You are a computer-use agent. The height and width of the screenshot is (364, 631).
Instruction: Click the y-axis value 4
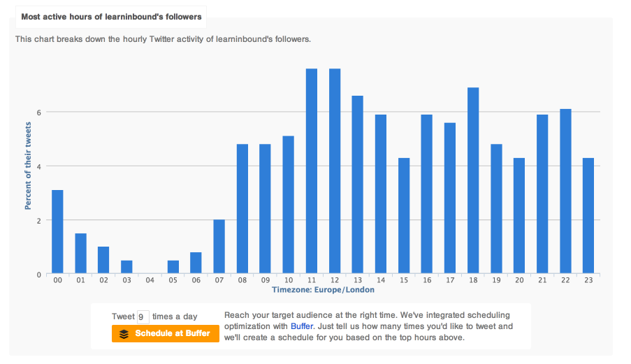(39, 166)
